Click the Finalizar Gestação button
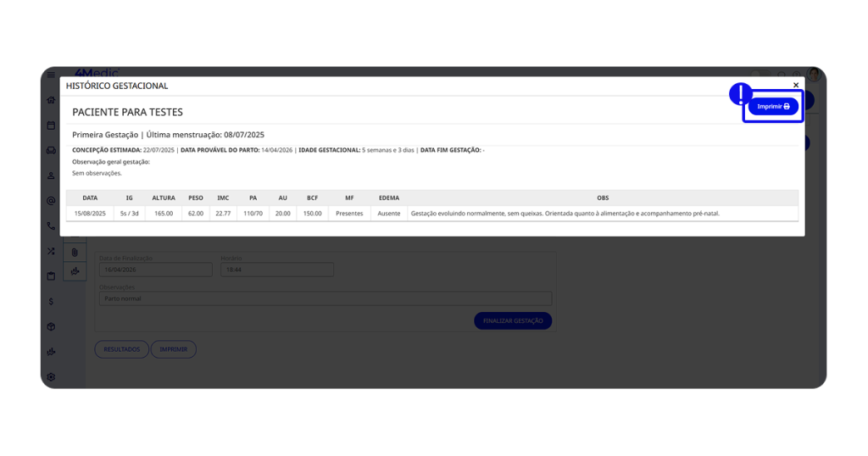This screenshot has width=868, height=456. click(x=513, y=321)
